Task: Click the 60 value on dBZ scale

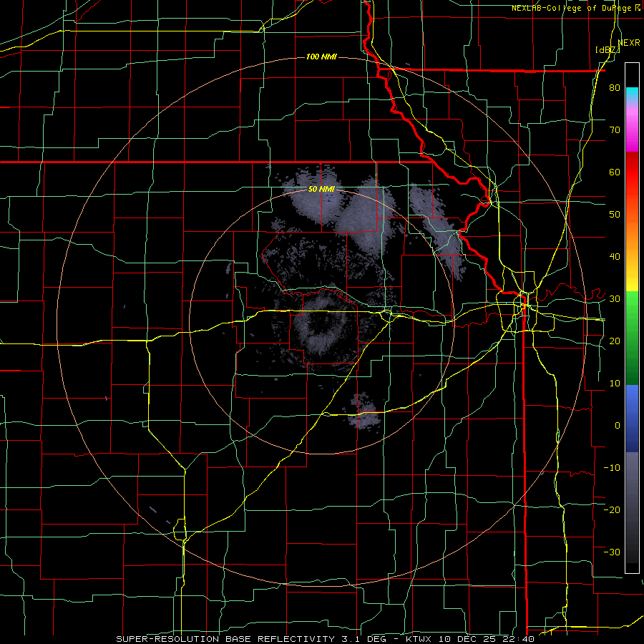Action: pos(615,172)
